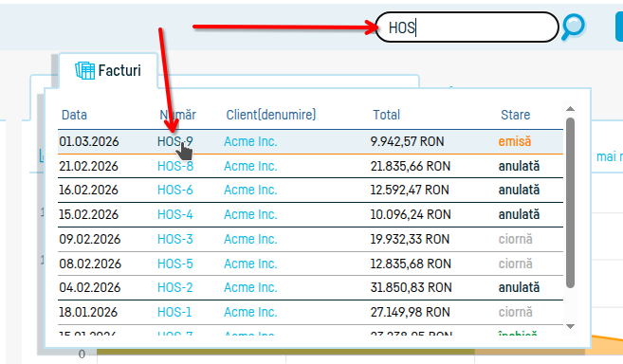Click the Client(denumire) column header
Viewport: 623px width, 364px height.
pyautogui.click(x=271, y=115)
